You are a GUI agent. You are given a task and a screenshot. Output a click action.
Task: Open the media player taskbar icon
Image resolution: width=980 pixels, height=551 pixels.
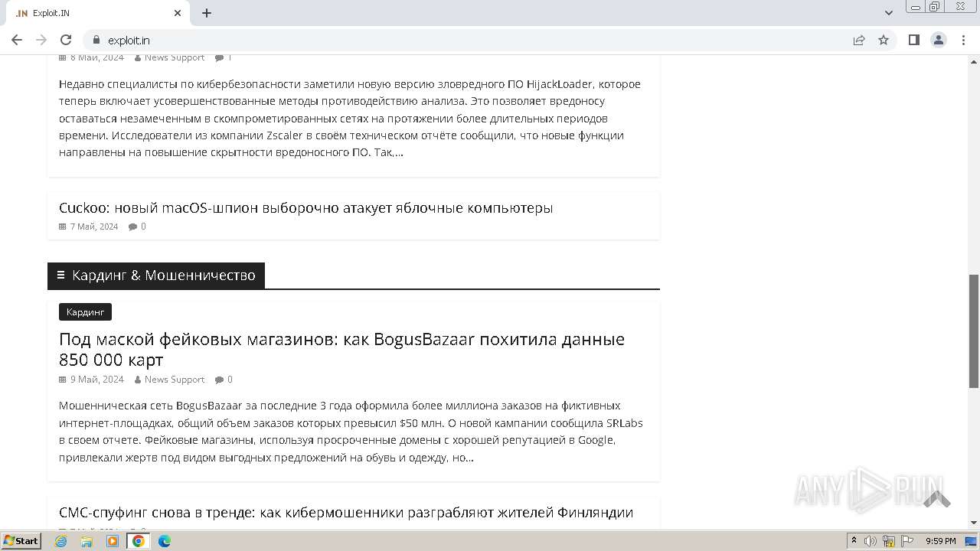(113, 541)
